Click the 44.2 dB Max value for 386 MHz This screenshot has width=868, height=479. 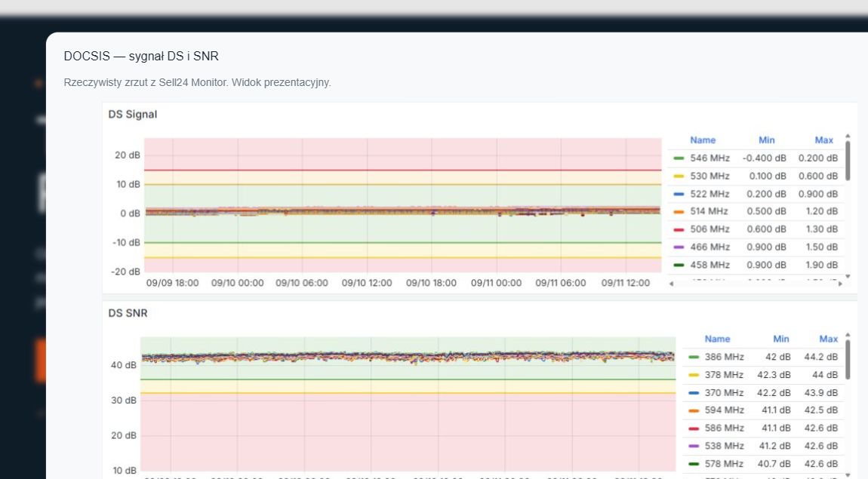click(x=821, y=357)
